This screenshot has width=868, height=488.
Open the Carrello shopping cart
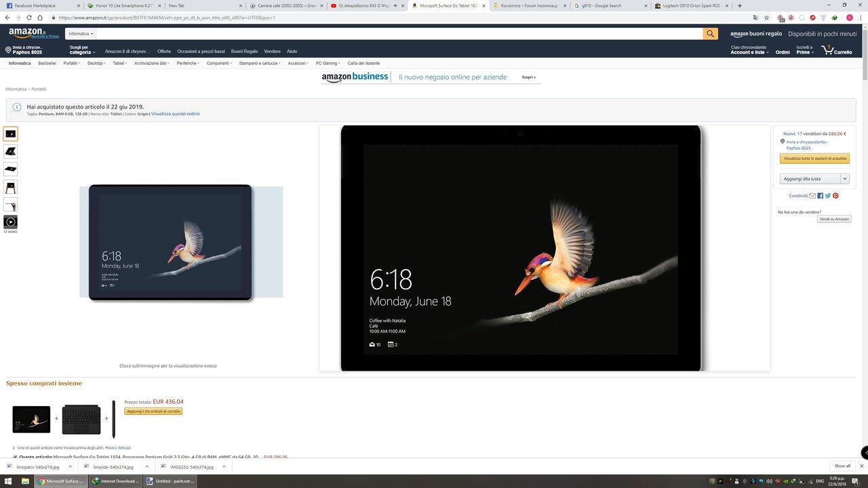coord(837,51)
